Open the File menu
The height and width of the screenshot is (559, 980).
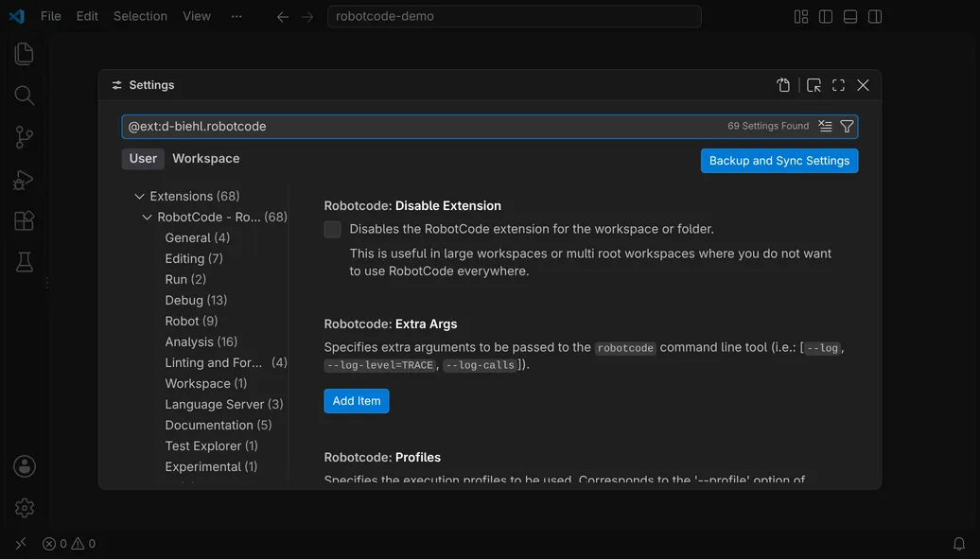coord(51,16)
